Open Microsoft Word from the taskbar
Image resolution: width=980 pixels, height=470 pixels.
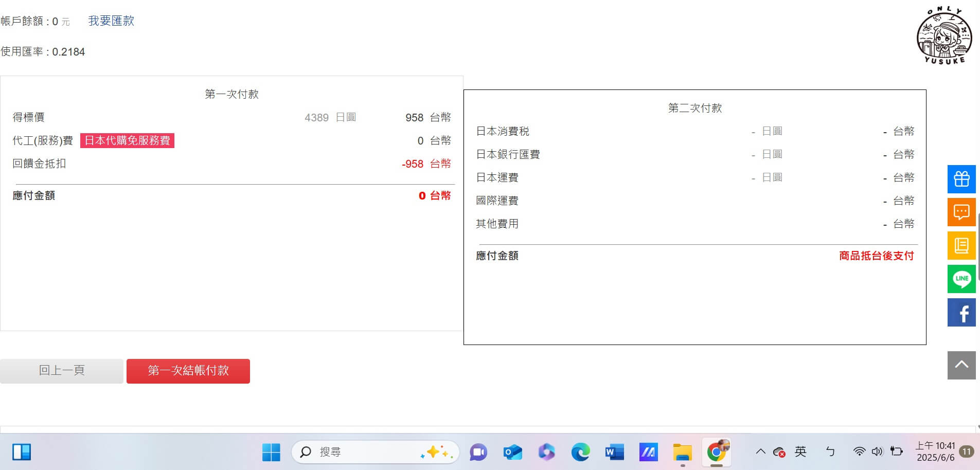tap(614, 452)
